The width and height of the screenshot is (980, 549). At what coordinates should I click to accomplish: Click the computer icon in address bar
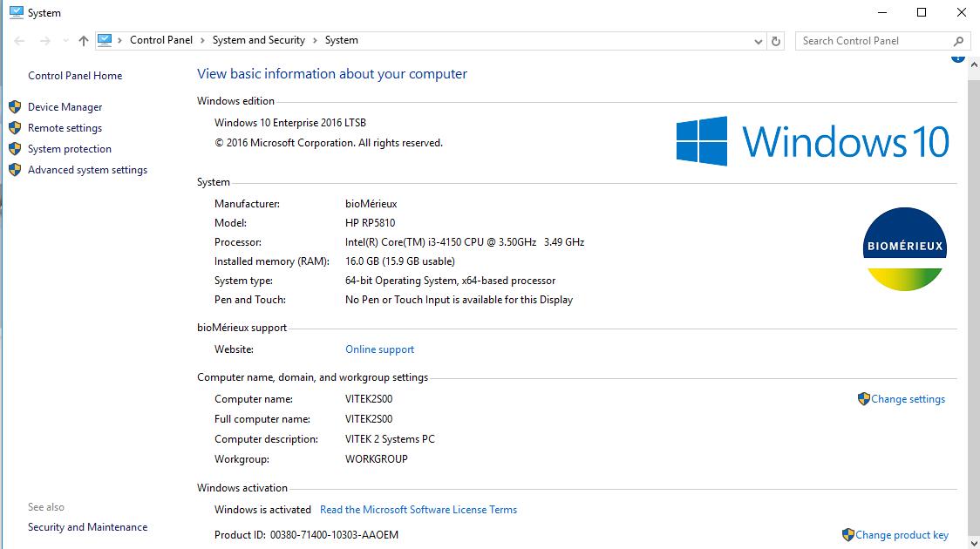click(x=105, y=40)
